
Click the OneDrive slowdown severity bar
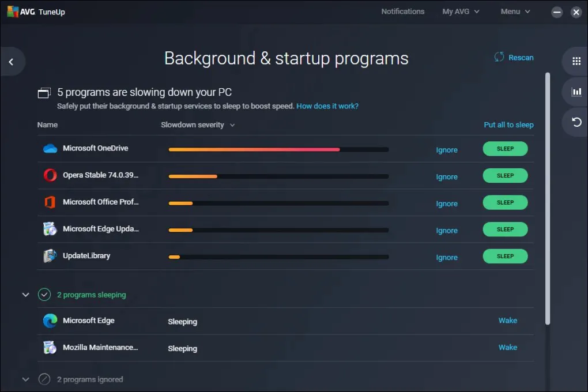click(278, 149)
